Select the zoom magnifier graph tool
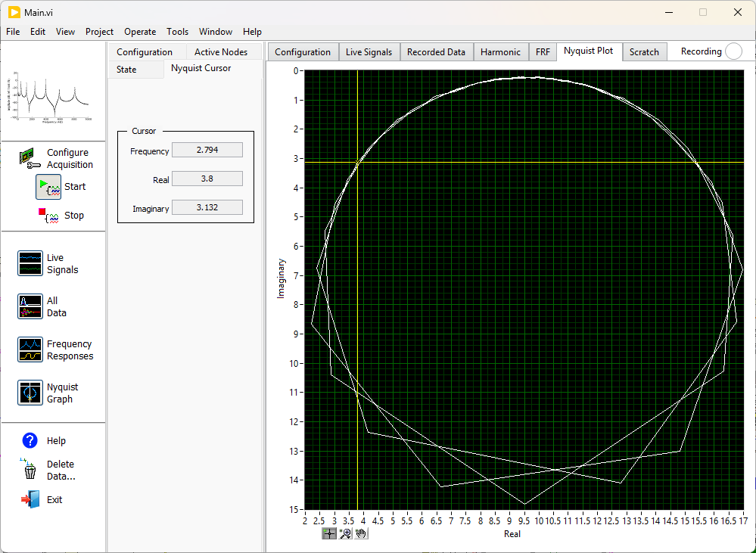Image resolution: width=756 pixels, height=553 pixels. pos(345,533)
